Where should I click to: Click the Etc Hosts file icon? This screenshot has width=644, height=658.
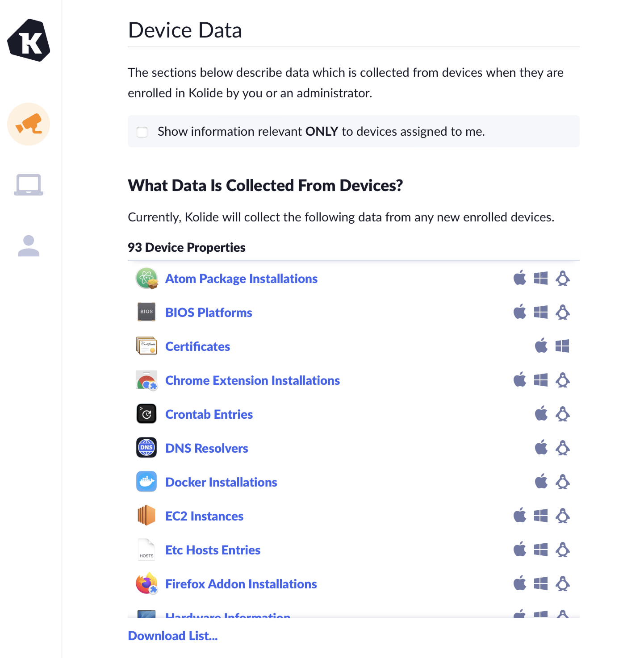(146, 550)
